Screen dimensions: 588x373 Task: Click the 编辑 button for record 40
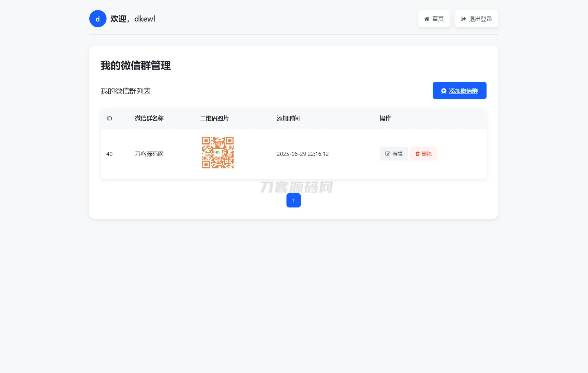tap(393, 153)
